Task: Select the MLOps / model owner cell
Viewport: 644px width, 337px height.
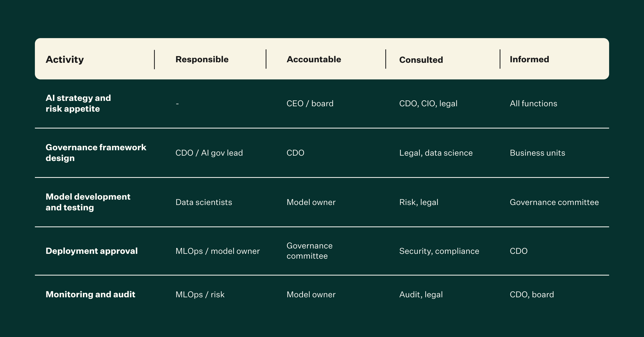Action: tap(218, 251)
